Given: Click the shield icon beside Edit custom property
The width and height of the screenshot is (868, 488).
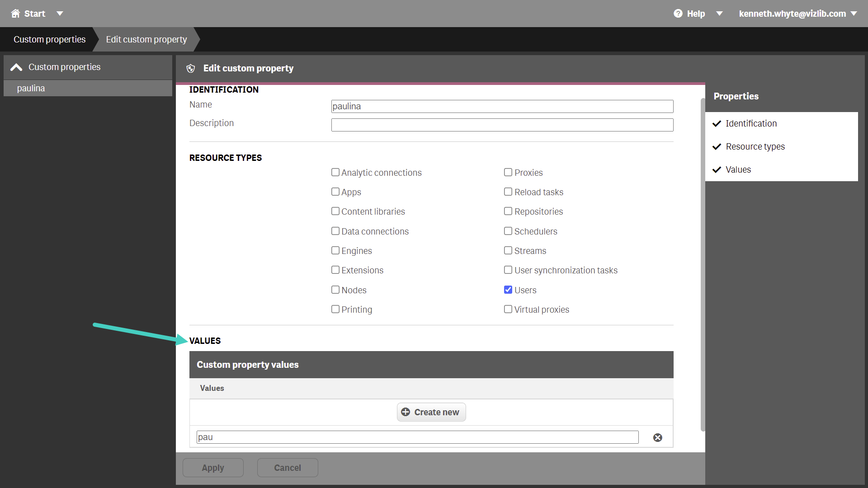Looking at the screenshot, I should (x=191, y=68).
